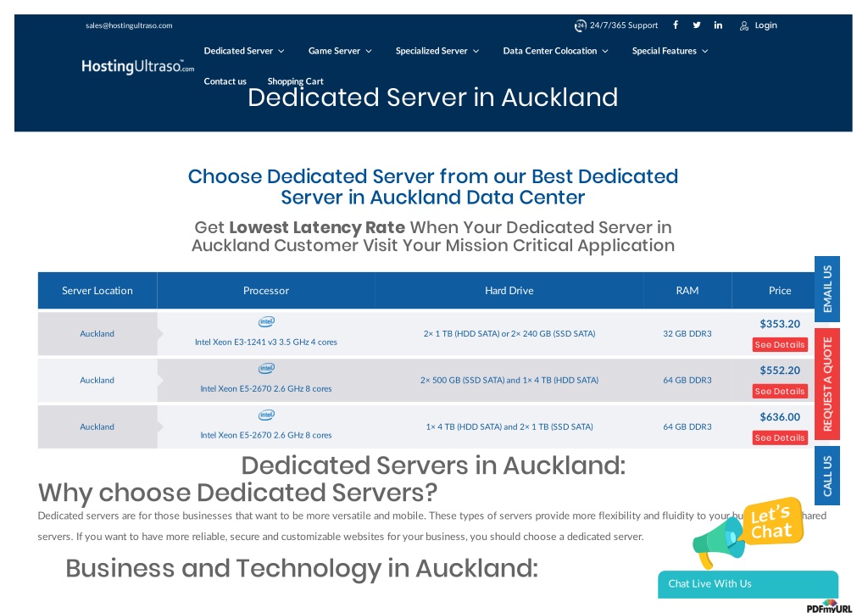This screenshot has width=868, height=613.
Task: Open the Special Features menu
Action: point(665,51)
